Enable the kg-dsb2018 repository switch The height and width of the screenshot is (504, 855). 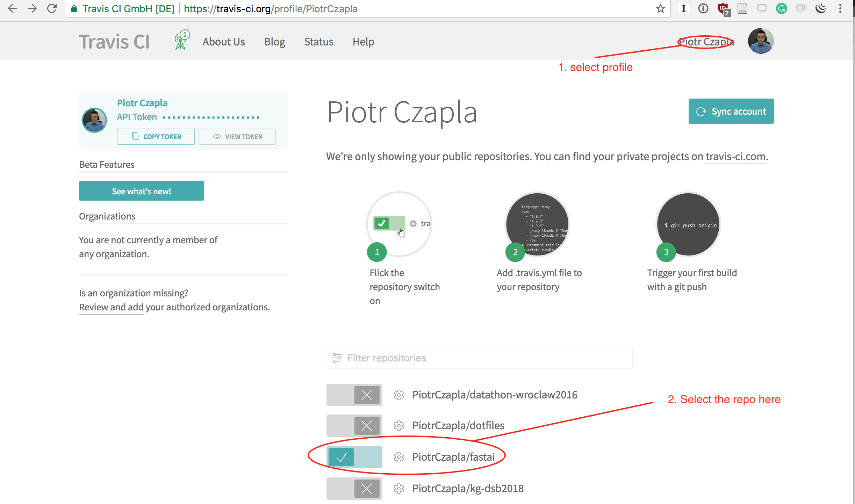(x=354, y=489)
